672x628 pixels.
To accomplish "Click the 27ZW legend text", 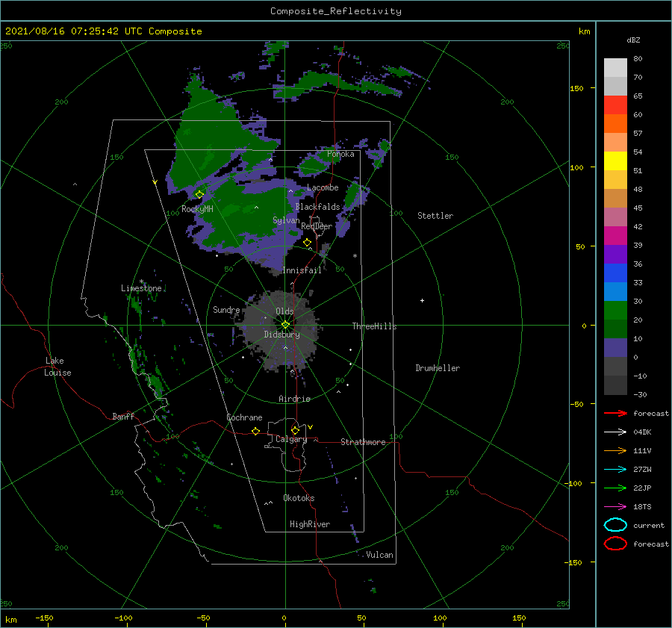I will (642, 470).
